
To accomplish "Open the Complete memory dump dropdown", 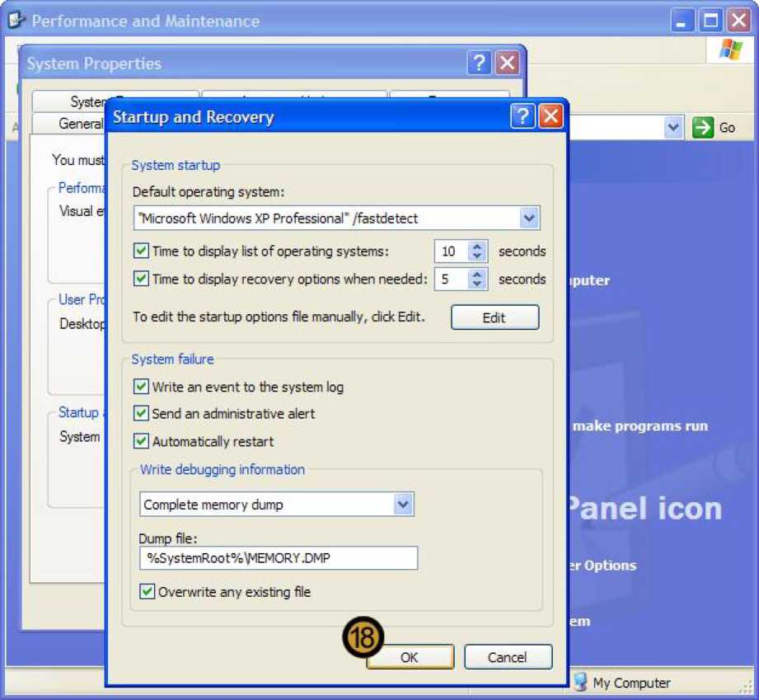I will click(403, 505).
